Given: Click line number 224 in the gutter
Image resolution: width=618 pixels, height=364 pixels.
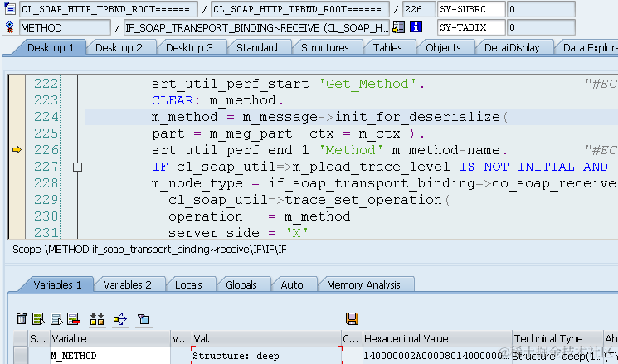Looking at the screenshot, I should (46, 117).
